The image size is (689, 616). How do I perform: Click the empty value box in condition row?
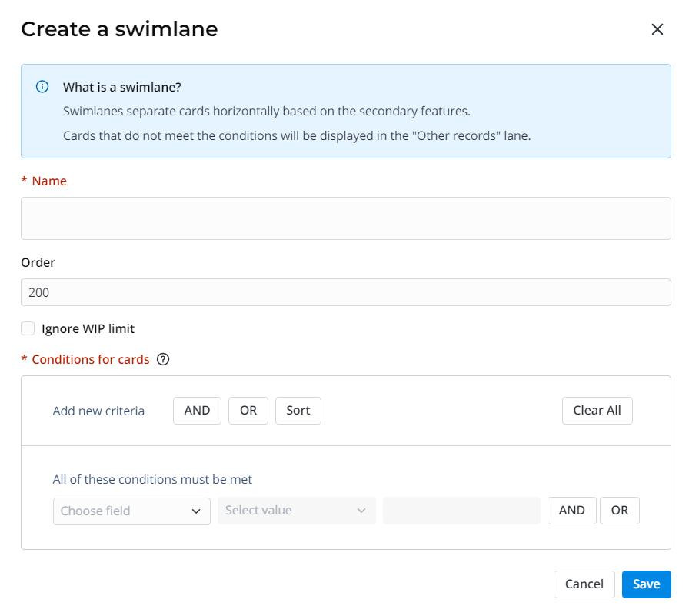click(461, 511)
